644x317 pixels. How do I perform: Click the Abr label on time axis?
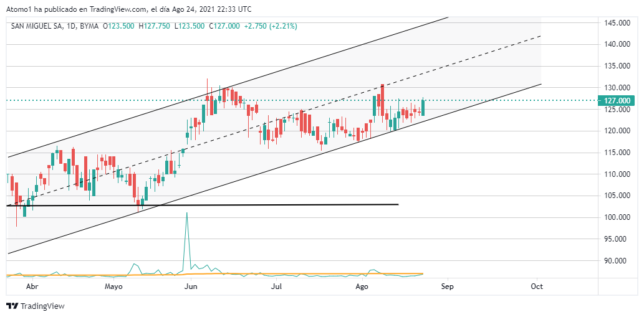click(x=32, y=286)
